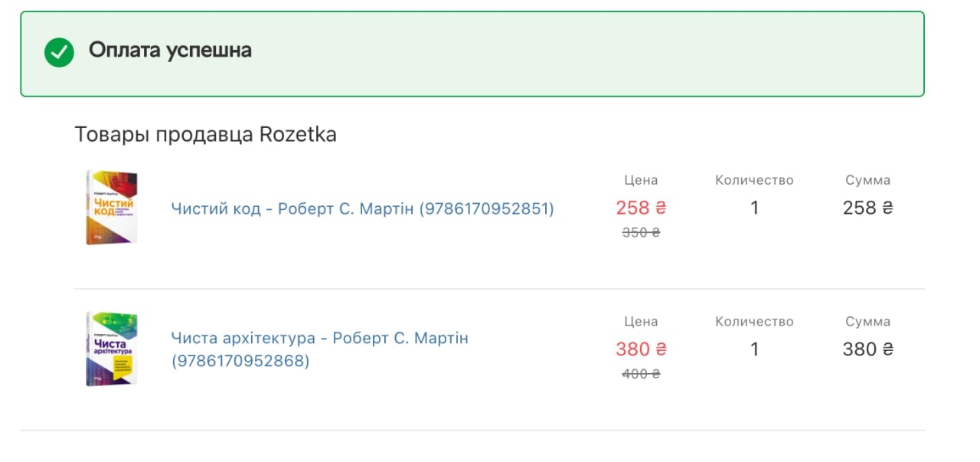Open the "Чистий код - Роберт С. Мартін" link
The height and width of the screenshot is (462, 980).
(x=362, y=208)
